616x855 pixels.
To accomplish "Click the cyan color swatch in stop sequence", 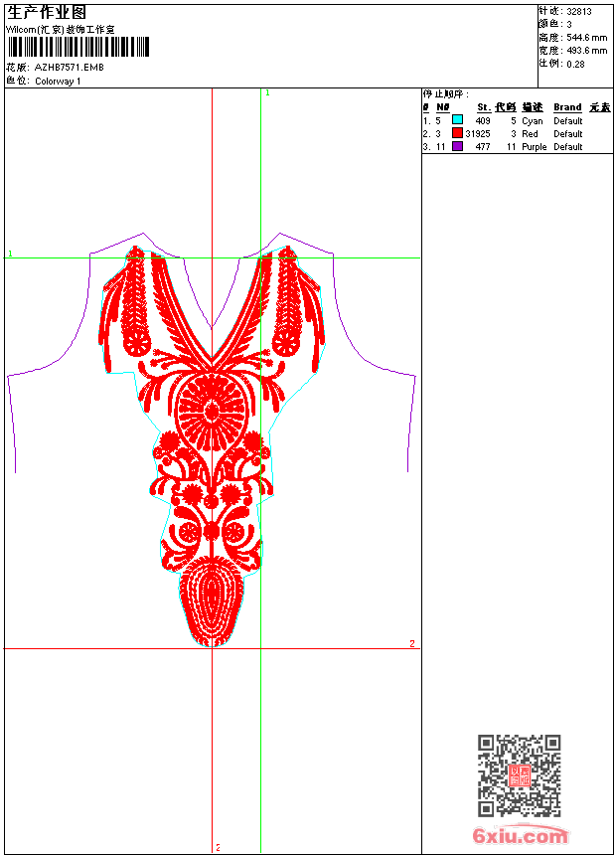I will coord(457,120).
